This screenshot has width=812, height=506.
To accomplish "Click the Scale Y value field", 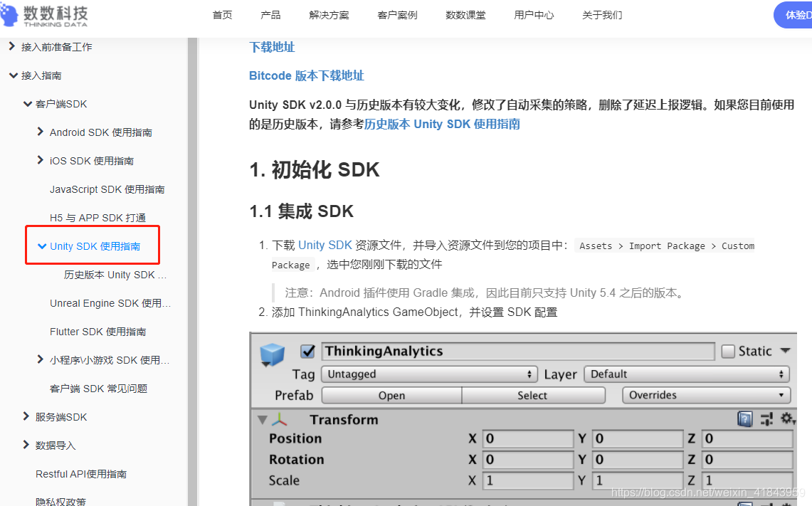I will (638, 480).
